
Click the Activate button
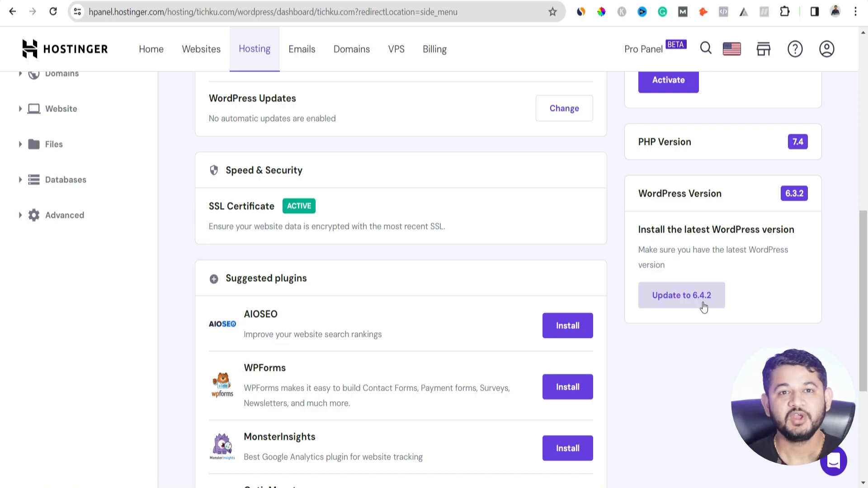pos(668,80)
